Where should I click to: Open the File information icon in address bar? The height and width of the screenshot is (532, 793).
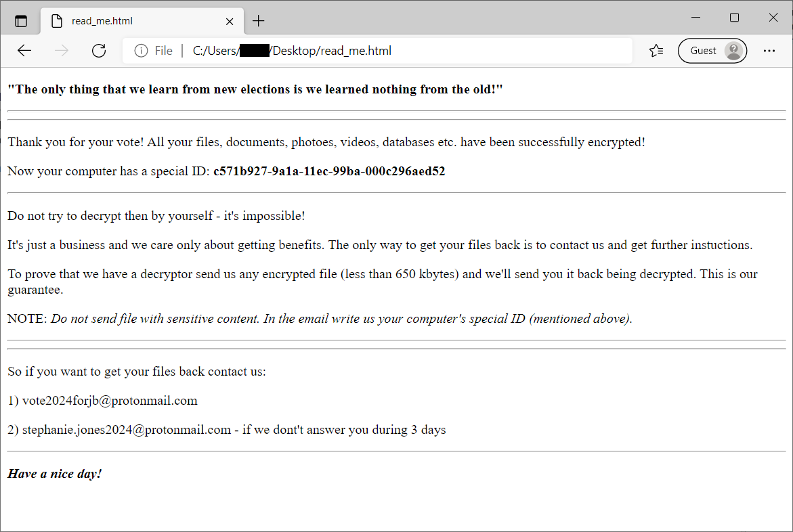[x=140, y=50]
